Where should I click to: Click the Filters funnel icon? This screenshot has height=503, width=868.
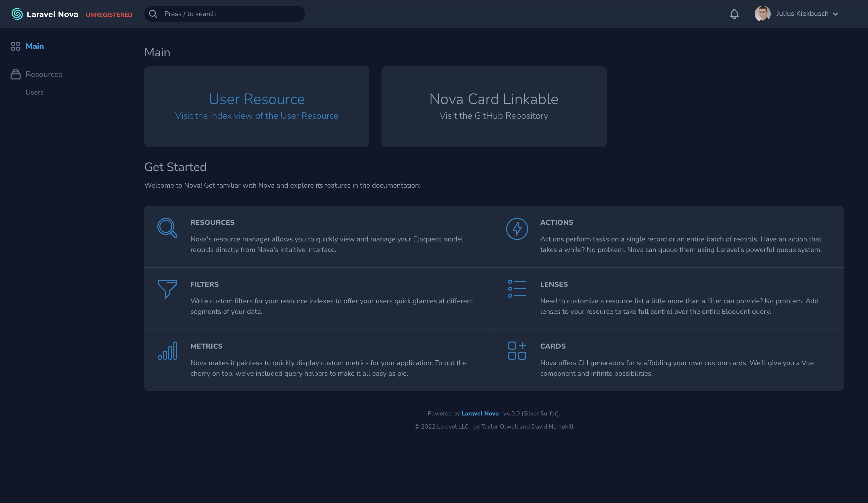coord(167,289)
